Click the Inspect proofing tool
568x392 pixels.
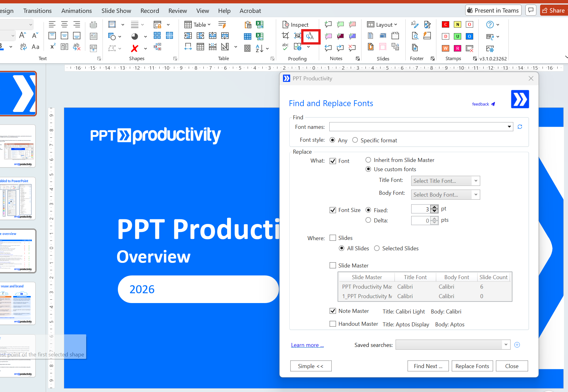pos(296,25)
